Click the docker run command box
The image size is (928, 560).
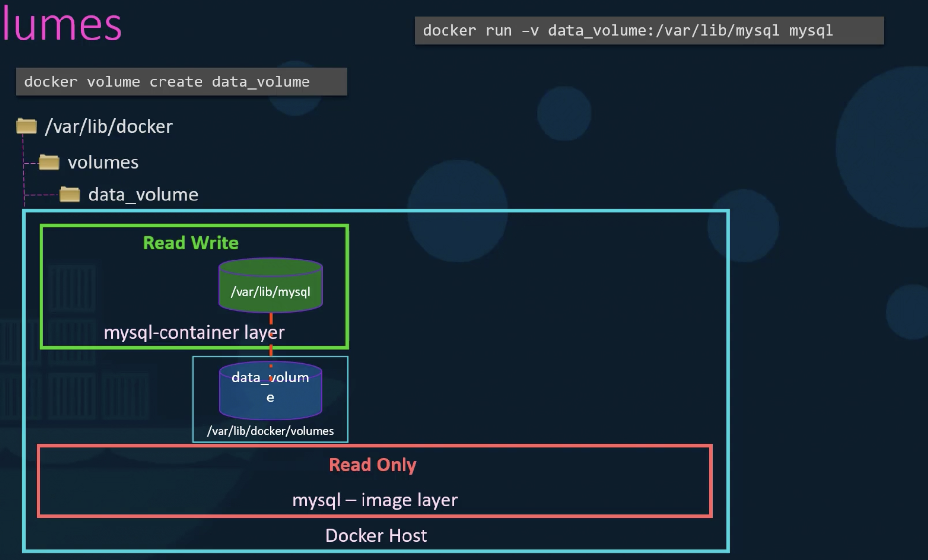click(x=648, y=31)
